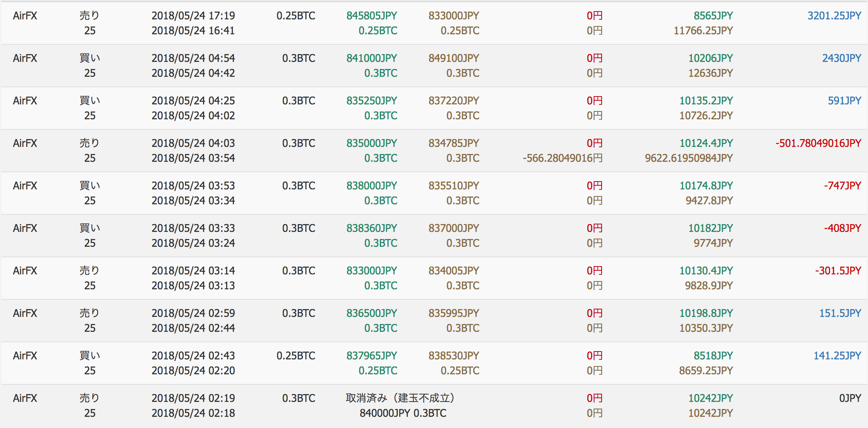Select the 151.5JPY profit value
Image resolution: width=868 pixels, height=428 pixels.
[x=840, y=313]
